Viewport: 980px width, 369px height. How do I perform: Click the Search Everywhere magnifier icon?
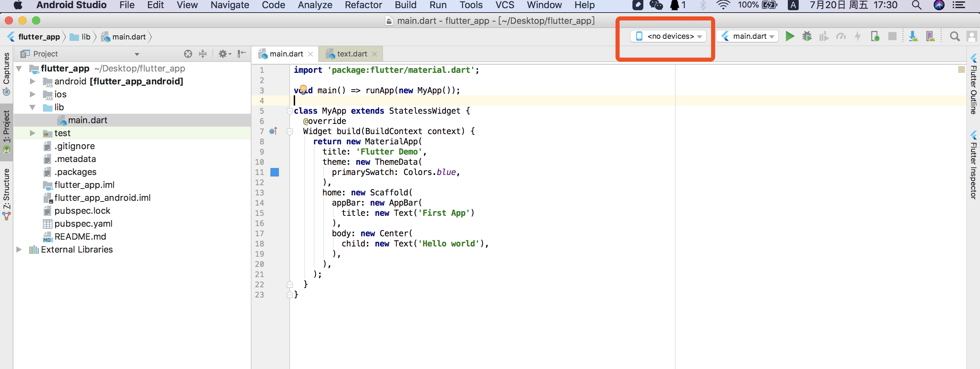(954, 36)
